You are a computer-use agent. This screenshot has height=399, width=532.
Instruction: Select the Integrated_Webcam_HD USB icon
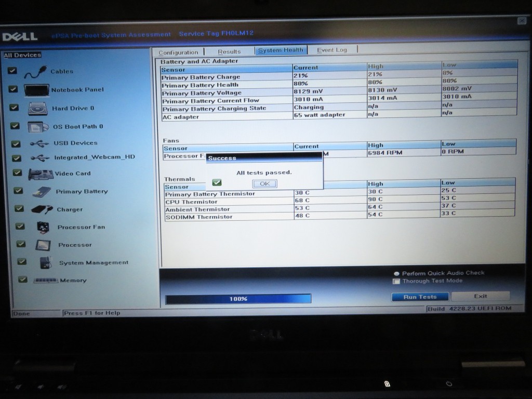(x=40, y=158)
